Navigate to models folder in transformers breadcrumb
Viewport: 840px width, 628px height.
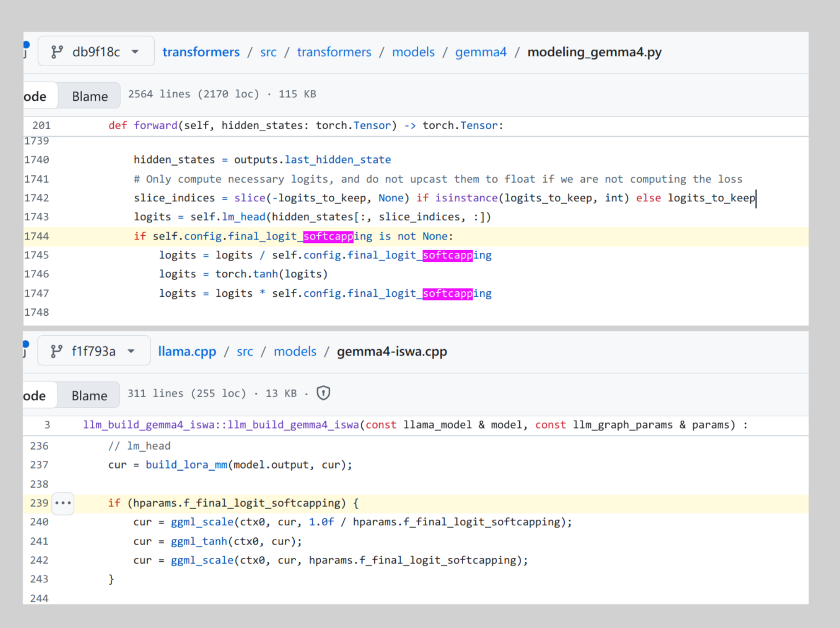click(x=413, y=52)
